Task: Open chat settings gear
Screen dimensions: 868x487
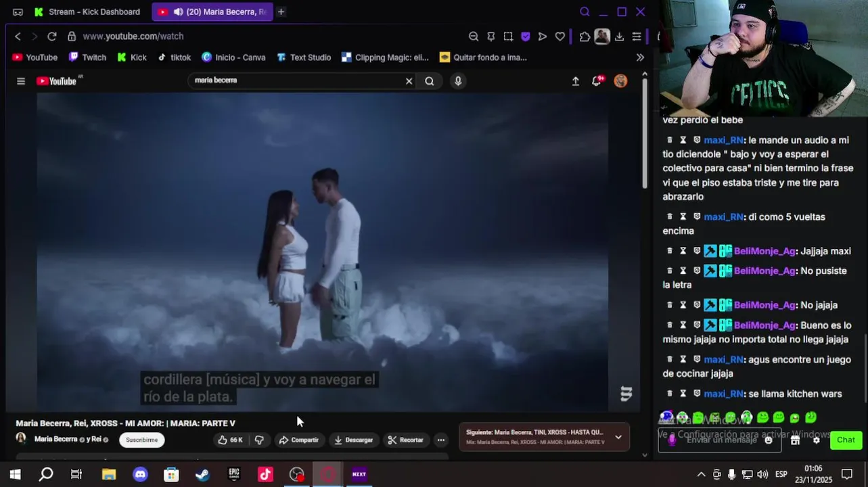Action: (816, 440)
